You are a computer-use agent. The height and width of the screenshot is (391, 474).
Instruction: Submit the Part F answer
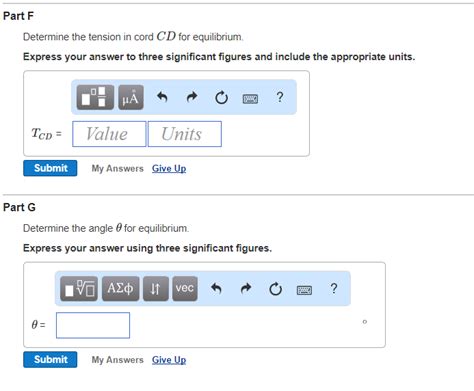click(x=50, y=168)
